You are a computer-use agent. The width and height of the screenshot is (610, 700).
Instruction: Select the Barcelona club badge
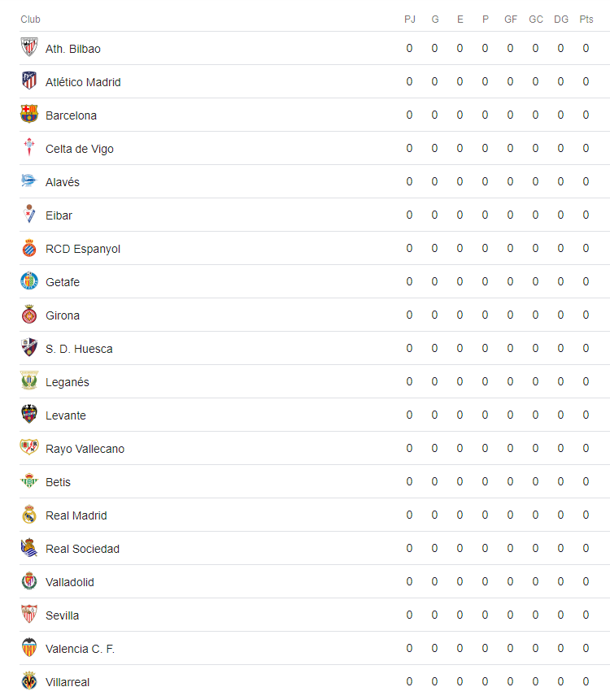pos(29,113)
